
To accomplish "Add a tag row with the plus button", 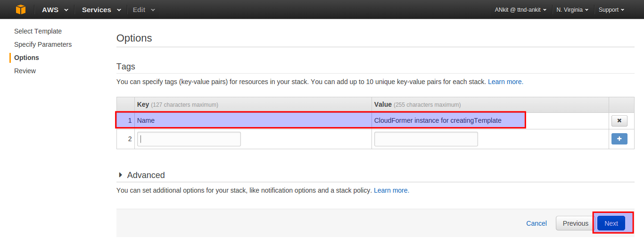I will pyautogui.click(x=619, y=139).
